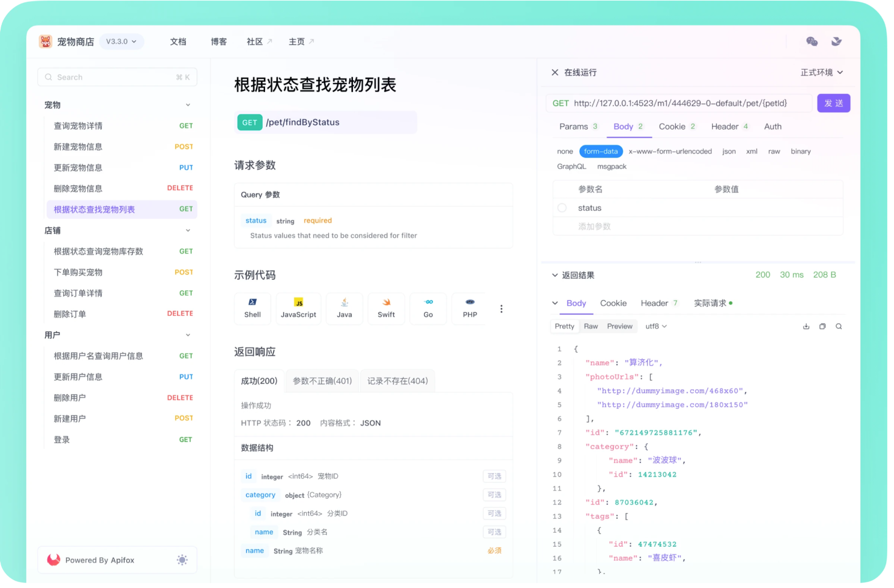
Task: Select the form-data body type
Action: coord(600,152)
